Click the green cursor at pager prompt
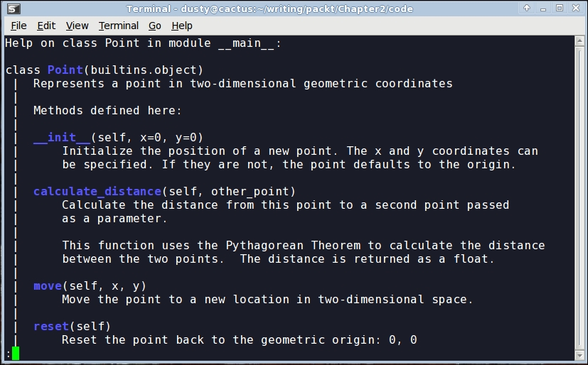 click(16, 354)
